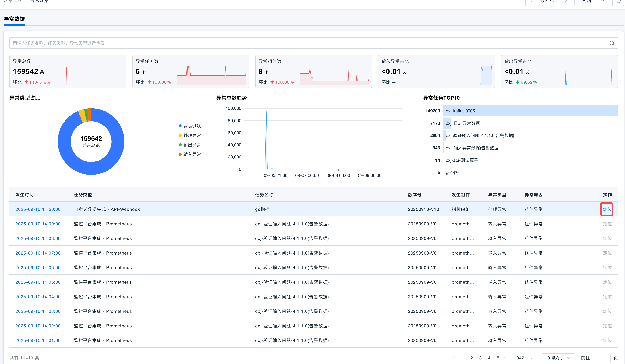Click the 输入异常占比 sparkline chart
Image resolution: width=625 pixels, height=364 pixels.
(x=452, y=76)
